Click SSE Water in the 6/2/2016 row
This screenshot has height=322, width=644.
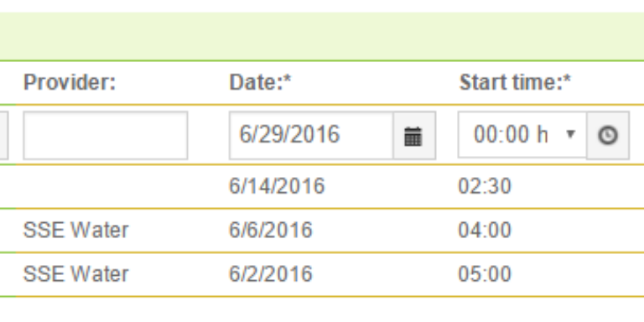[x=76, y=274]
